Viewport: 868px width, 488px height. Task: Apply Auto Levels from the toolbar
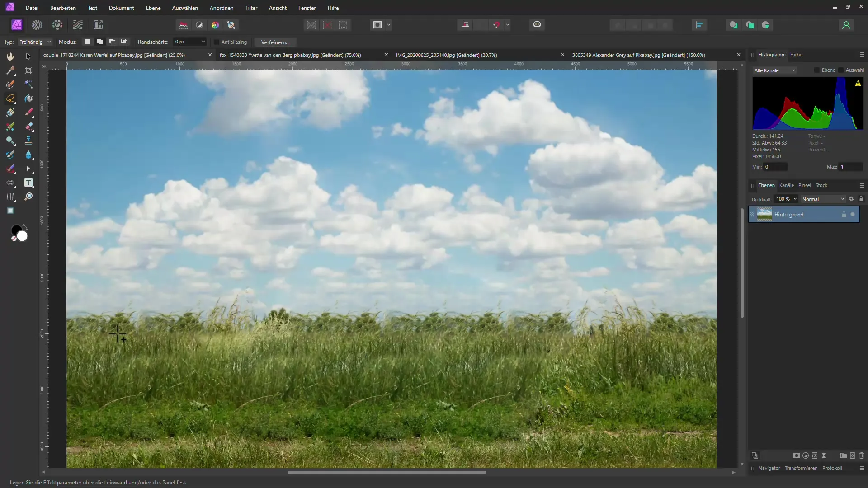tap(184, 25)
